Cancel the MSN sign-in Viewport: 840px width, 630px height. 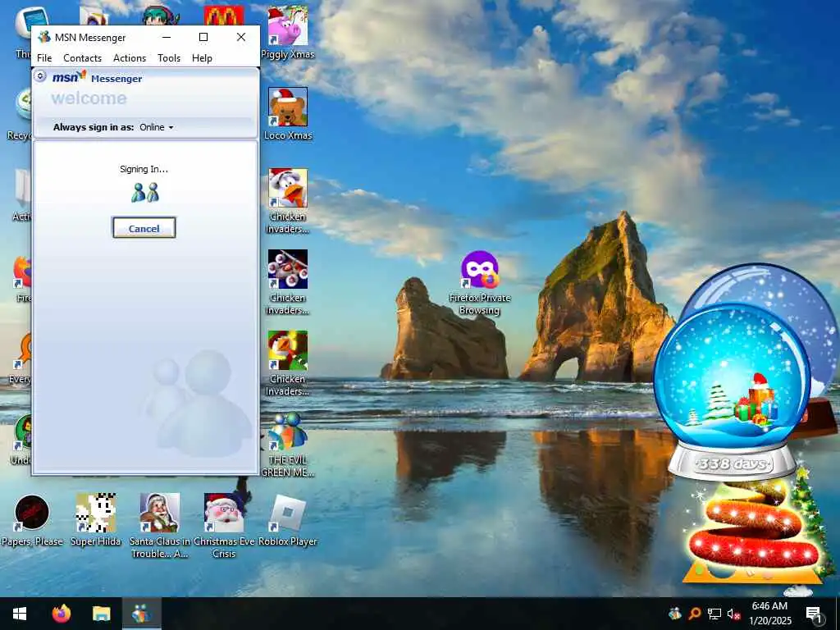(144, 228)
